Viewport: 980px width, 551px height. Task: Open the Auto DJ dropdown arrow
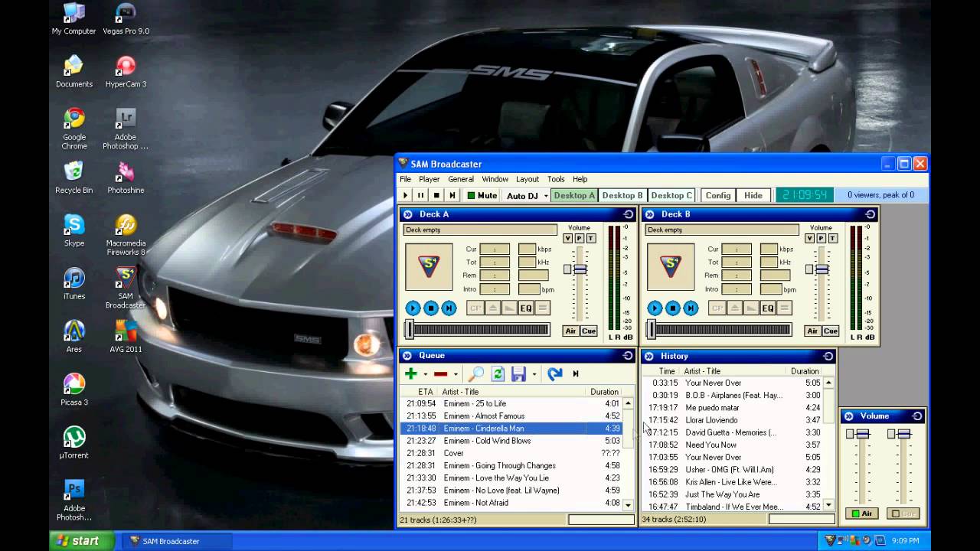coord(546,196)
